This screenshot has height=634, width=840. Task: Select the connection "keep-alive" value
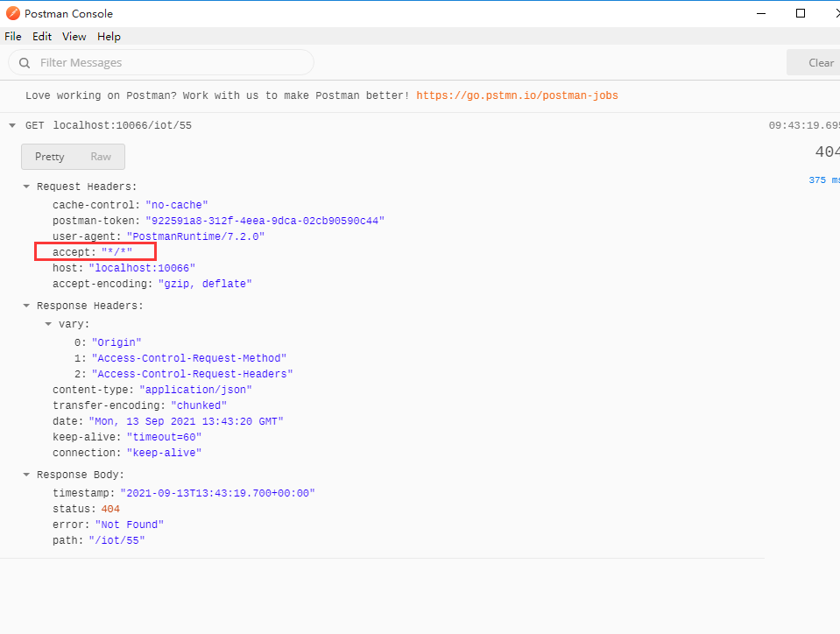click(x=164, y=453)
